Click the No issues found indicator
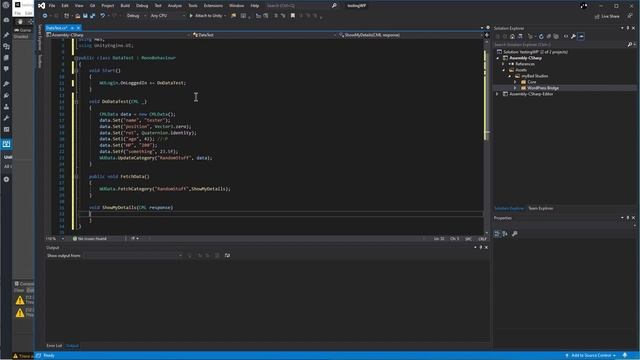This screenshot has height=360, width=640. (x=89, y=239)
